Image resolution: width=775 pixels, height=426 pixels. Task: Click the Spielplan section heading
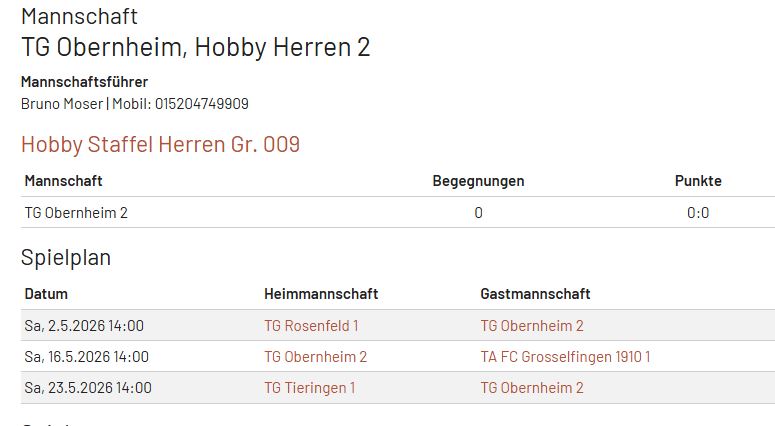[x=66, y=258]
